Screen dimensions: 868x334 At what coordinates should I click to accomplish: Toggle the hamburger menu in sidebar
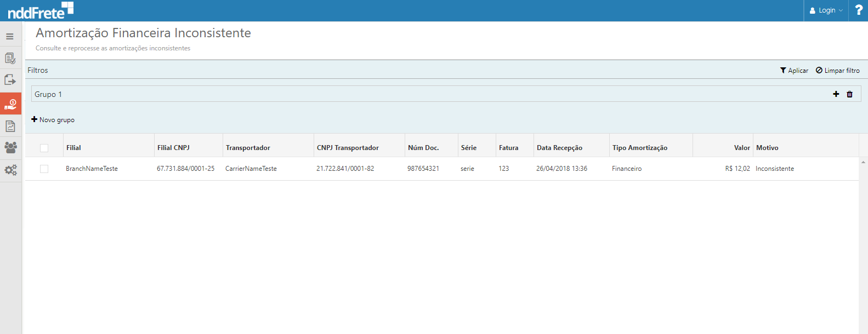[10, 37]
